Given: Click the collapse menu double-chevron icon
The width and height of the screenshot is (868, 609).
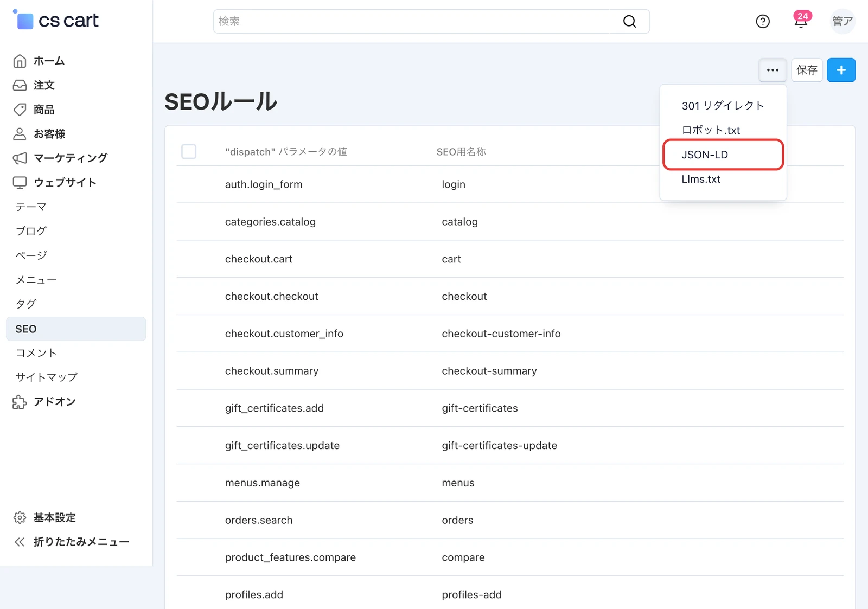Looking at the screenshot, I should (20, 542).
